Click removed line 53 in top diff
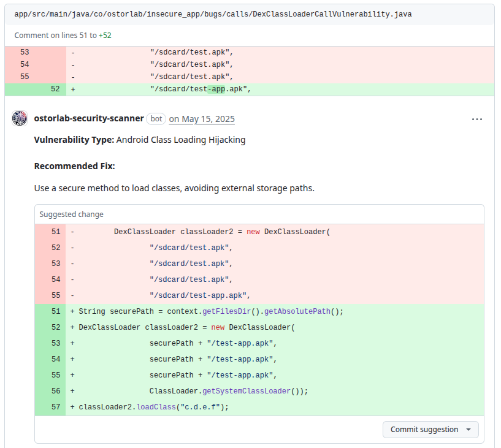 coord(250,52)
